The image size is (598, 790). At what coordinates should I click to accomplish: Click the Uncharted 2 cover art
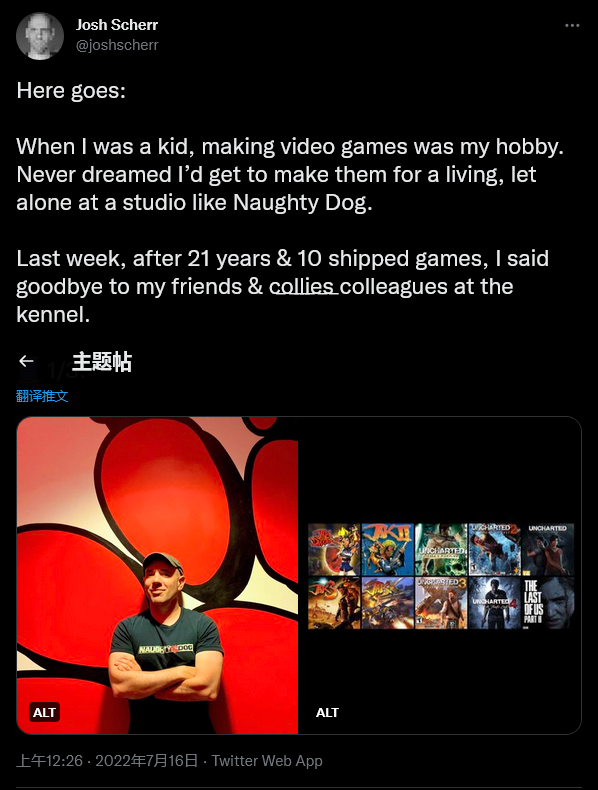tap(494, 550)
